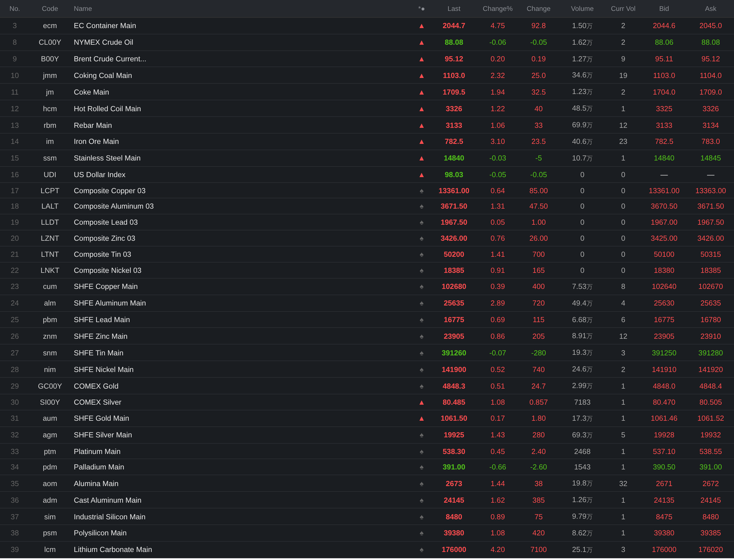734x560 pixels.
Task: Open the Brent Crude Current contract name
Action: click(x=110, y=59)
